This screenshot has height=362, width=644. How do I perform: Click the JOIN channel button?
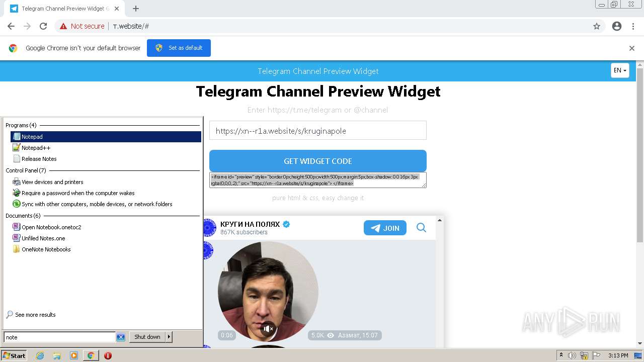(x=385, y=228)
